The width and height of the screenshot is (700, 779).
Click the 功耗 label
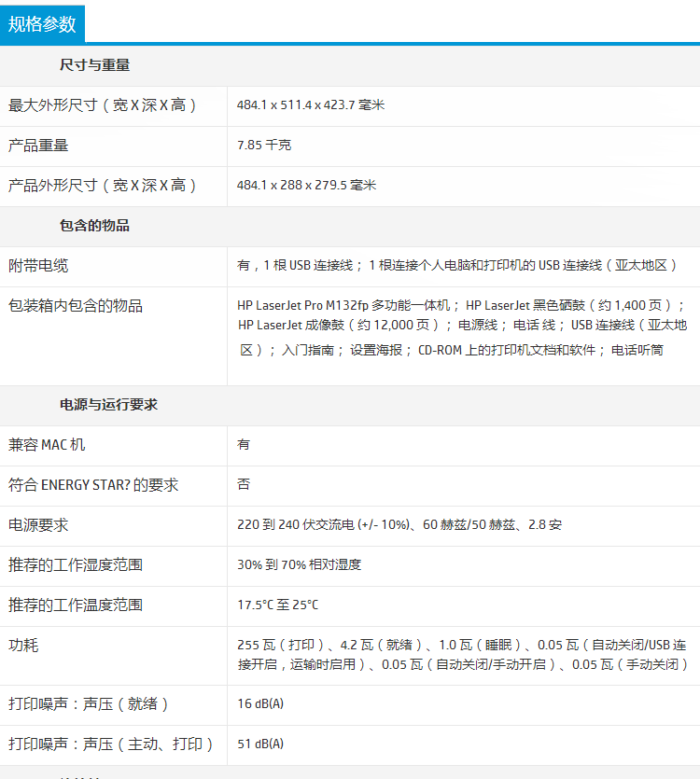(x=23, y=646)
